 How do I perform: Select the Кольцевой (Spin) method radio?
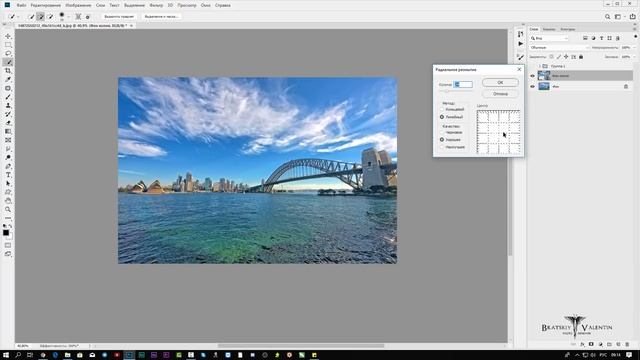coord(442,109)
